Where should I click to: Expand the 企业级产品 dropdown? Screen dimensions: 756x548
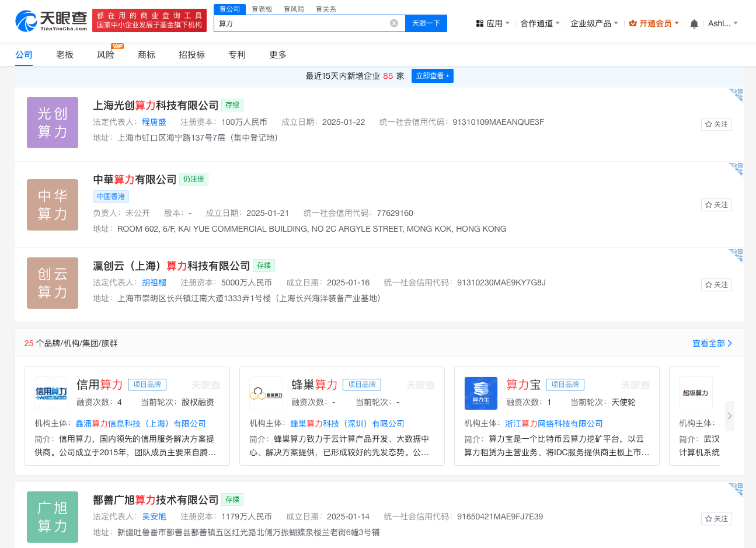594,23
